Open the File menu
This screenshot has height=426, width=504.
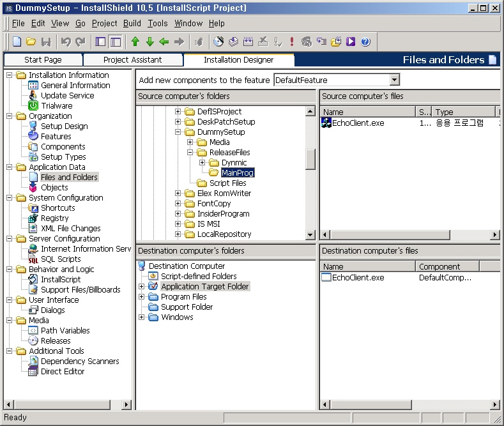tap(19, 24)
